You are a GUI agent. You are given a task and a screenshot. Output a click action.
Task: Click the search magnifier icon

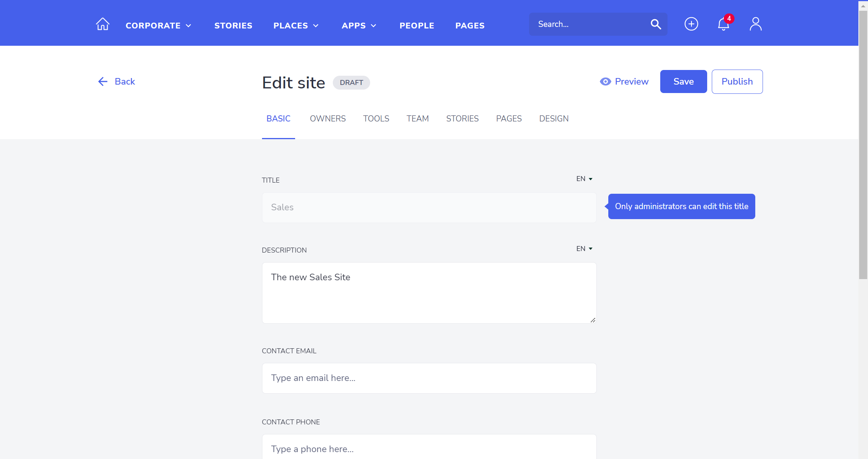656,24
